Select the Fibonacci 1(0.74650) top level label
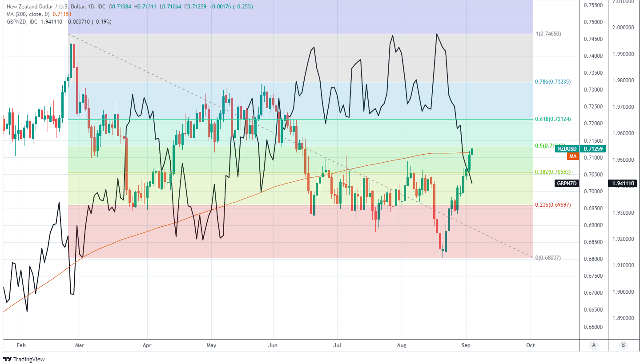Image resolution: width=640 pixels, height=364 pixels. point(550,34)
